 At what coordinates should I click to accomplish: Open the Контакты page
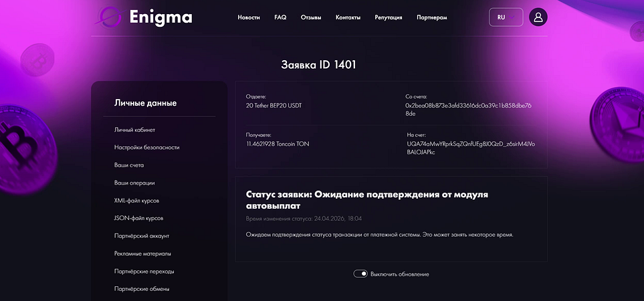click(348, 17)
